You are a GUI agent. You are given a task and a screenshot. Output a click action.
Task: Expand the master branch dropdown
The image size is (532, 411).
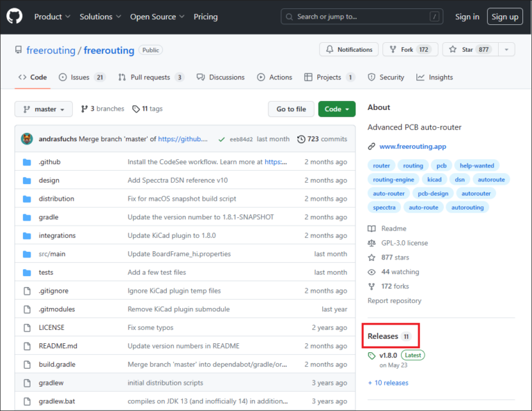44,109
